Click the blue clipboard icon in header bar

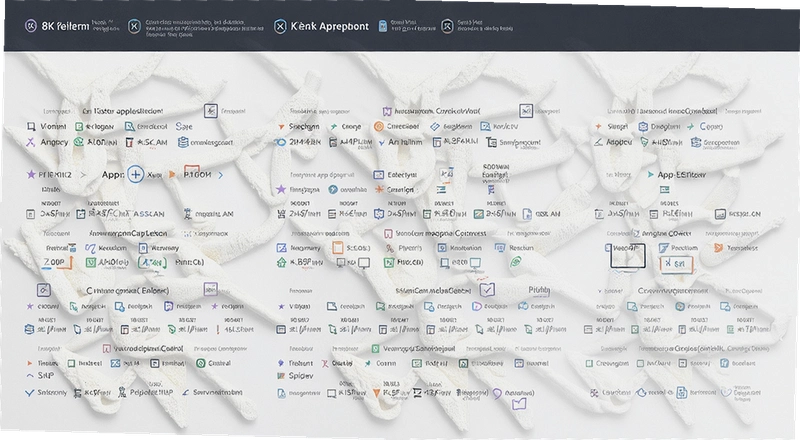[382, 26]
